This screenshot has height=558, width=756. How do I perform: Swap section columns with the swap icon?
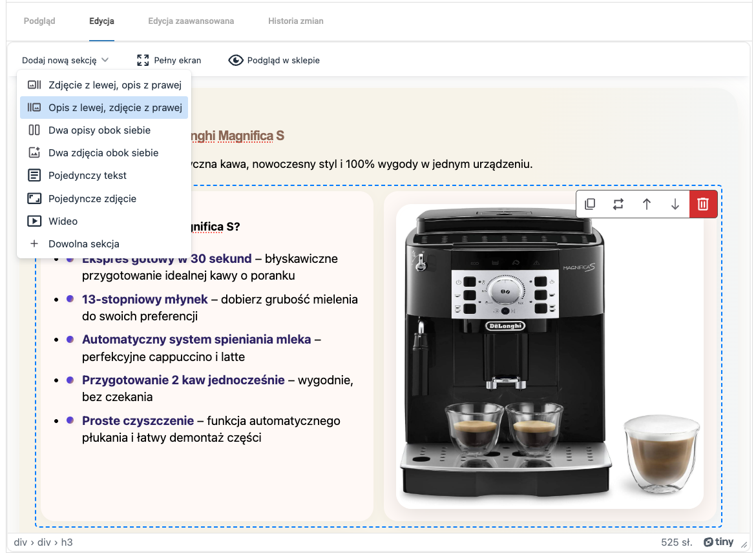[618, 204]
